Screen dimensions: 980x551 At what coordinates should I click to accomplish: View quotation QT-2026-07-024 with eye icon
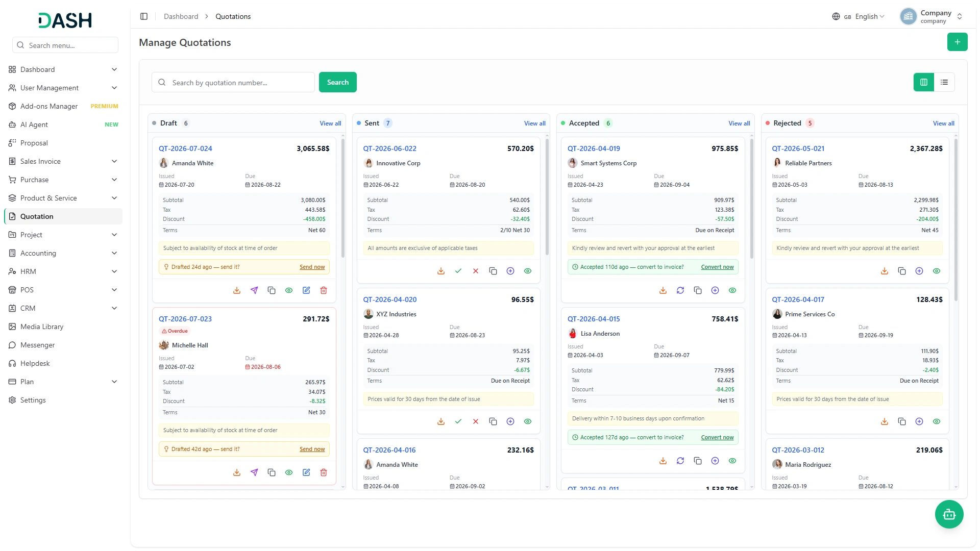coord(289,290)
